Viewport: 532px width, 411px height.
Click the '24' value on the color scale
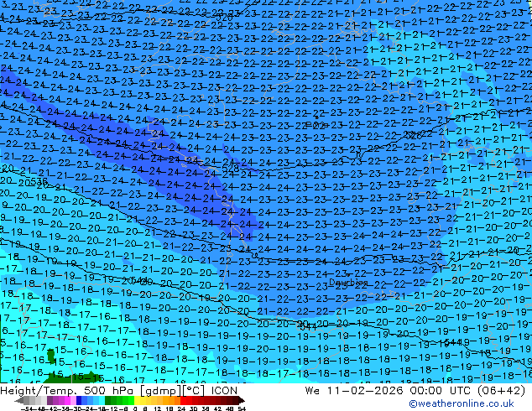coord(181,408)
